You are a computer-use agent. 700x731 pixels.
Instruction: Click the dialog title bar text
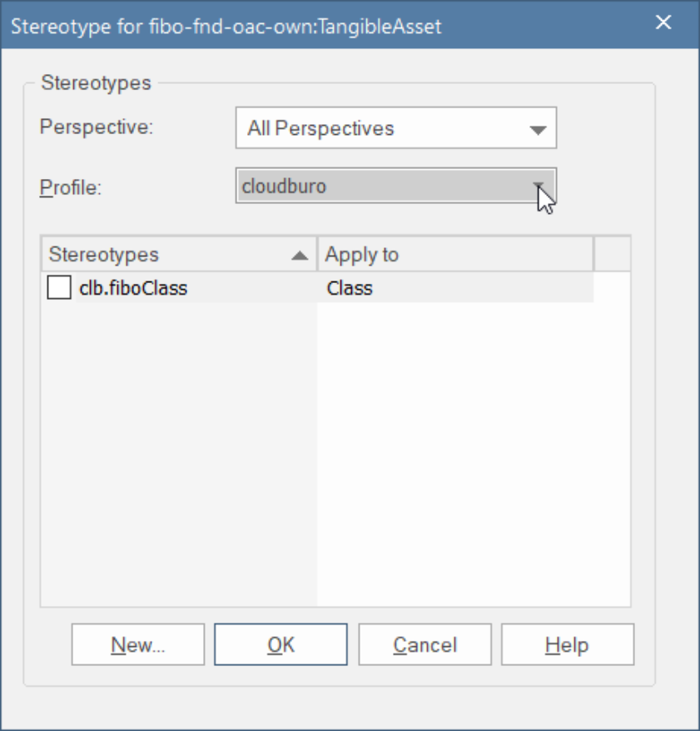(226, 26)
